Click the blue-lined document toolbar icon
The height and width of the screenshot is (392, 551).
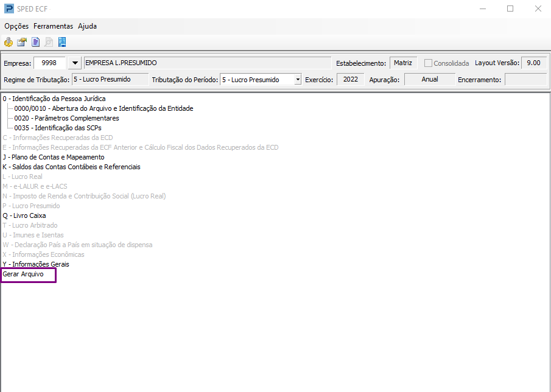point(35,42)
